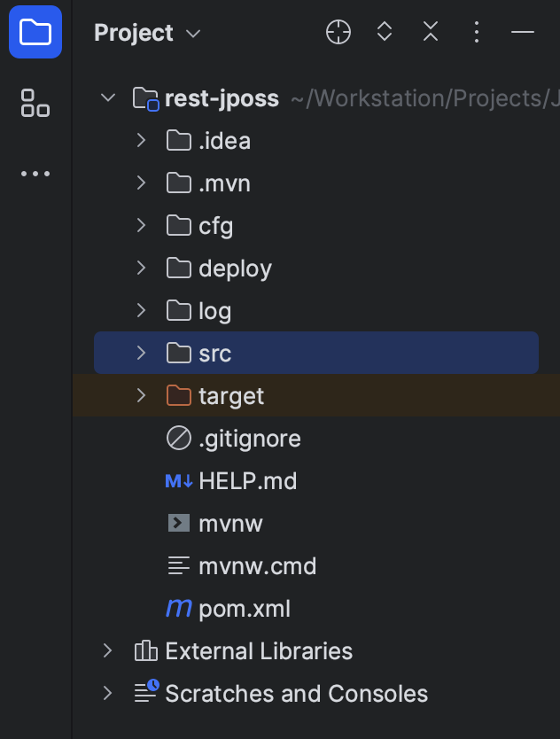Open the Project tool window folder icon
Image resolution: width=560 pixels, height=739 pixels.
pyautogui.click(x=35, y=32)
